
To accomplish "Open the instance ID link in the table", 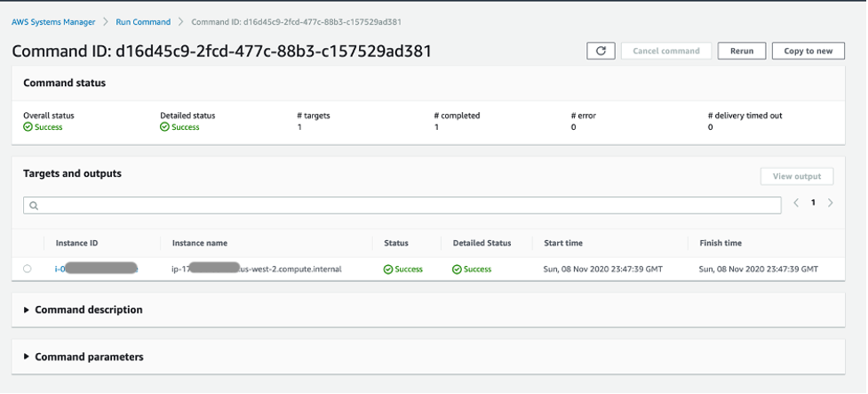I will click(96, 269).
